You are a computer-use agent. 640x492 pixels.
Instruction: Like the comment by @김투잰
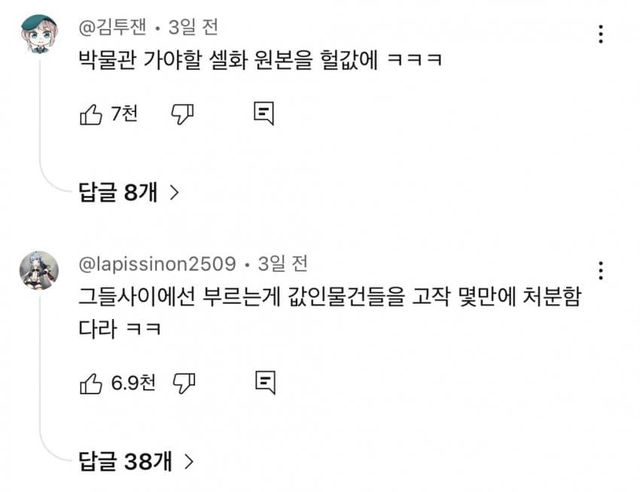coord(90,115)
